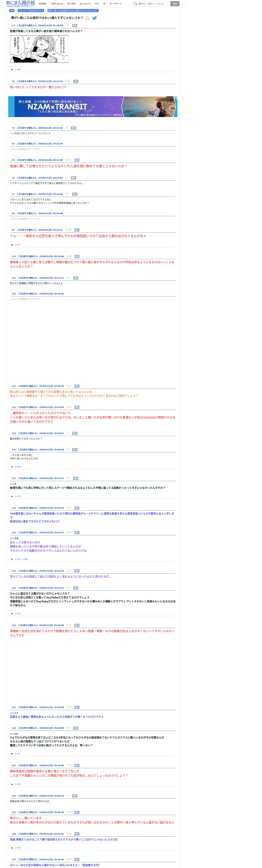Report post 29 with its 報告 button
Image resolution: width=262 pixels, height=868 pixels.
77,860
